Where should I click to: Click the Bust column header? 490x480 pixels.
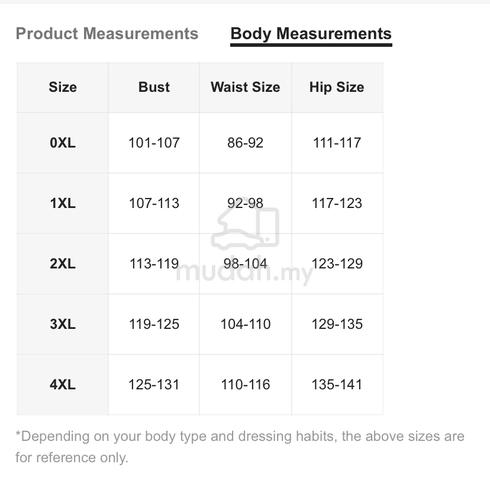154,87
